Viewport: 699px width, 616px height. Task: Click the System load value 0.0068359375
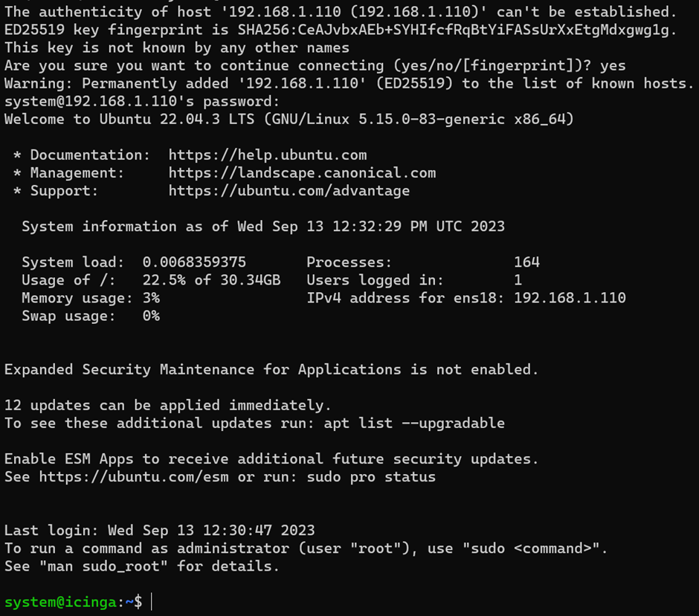(x=193, y=262)
